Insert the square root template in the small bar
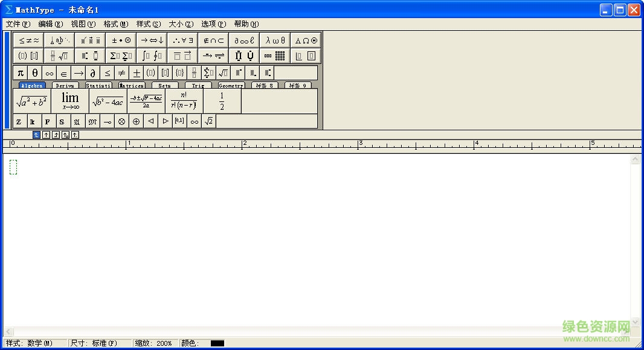This screenshot has width=644, height=350. 223,73
